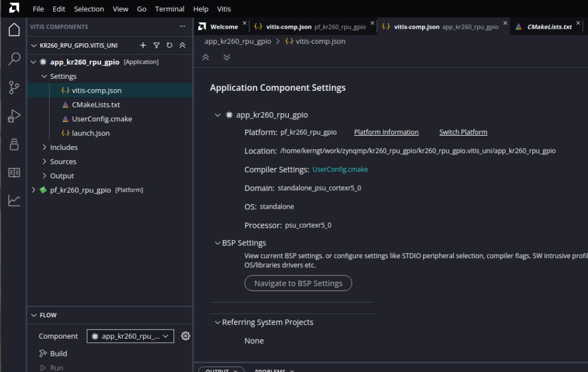The width and height of the screenshot is (588, 372).
Task: Open the Go menu
Action: (x=142, y=9)
